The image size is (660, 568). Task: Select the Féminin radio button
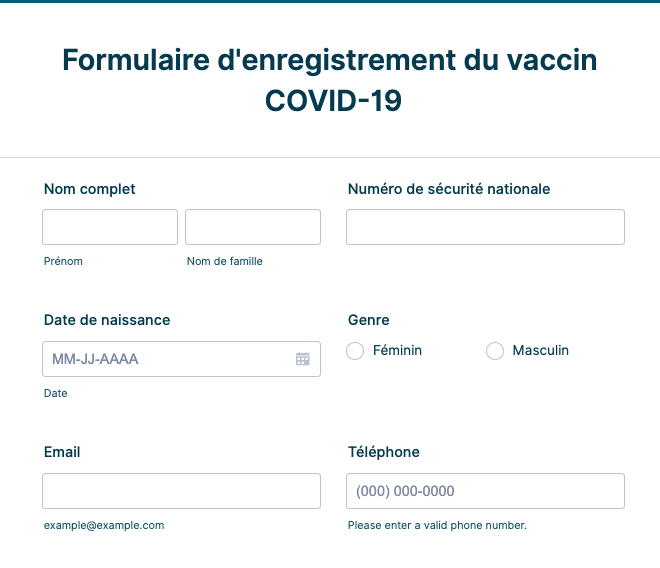pos(355,351)
